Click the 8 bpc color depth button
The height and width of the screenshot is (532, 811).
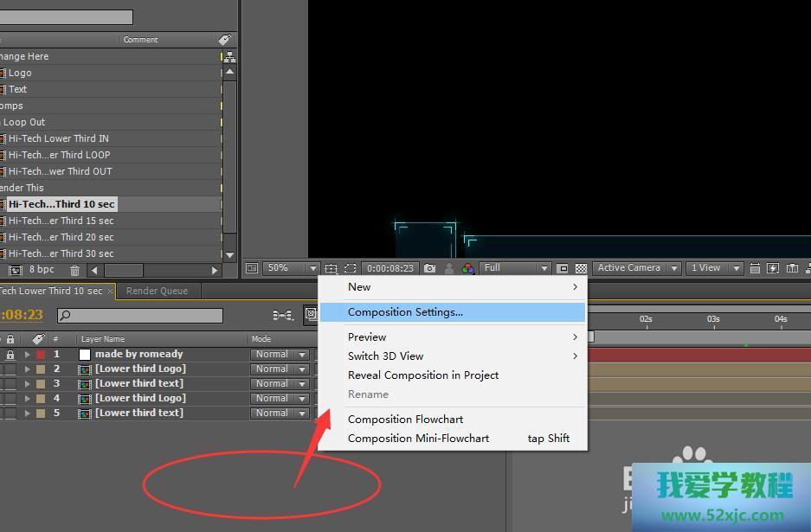[42, 271]
